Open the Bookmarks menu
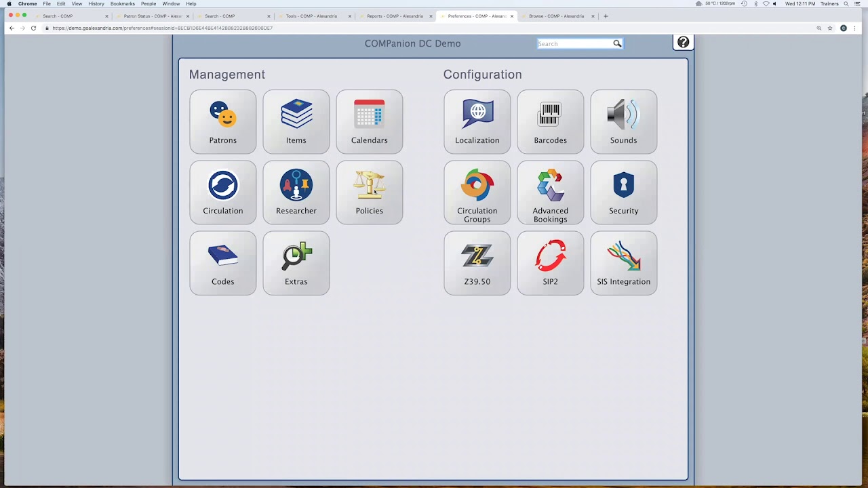Image resolution: width=868 pixels, height=488 pixels. pyautogui.click(x=123, y=3)
